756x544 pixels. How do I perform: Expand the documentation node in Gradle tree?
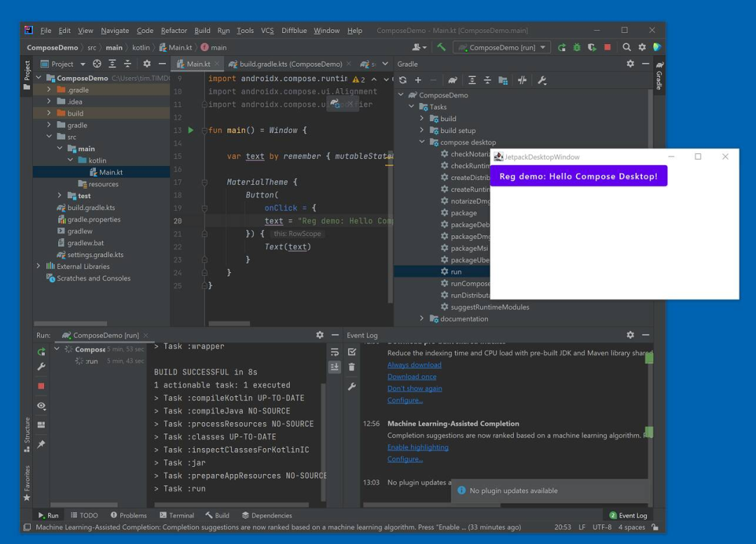coord(421,319)
